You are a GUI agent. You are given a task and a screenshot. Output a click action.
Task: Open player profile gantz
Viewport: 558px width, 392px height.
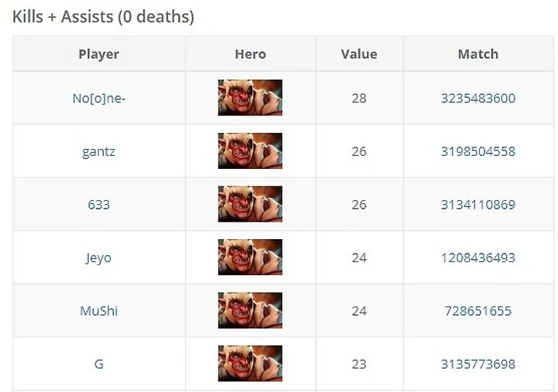click(x=99, y=151)
